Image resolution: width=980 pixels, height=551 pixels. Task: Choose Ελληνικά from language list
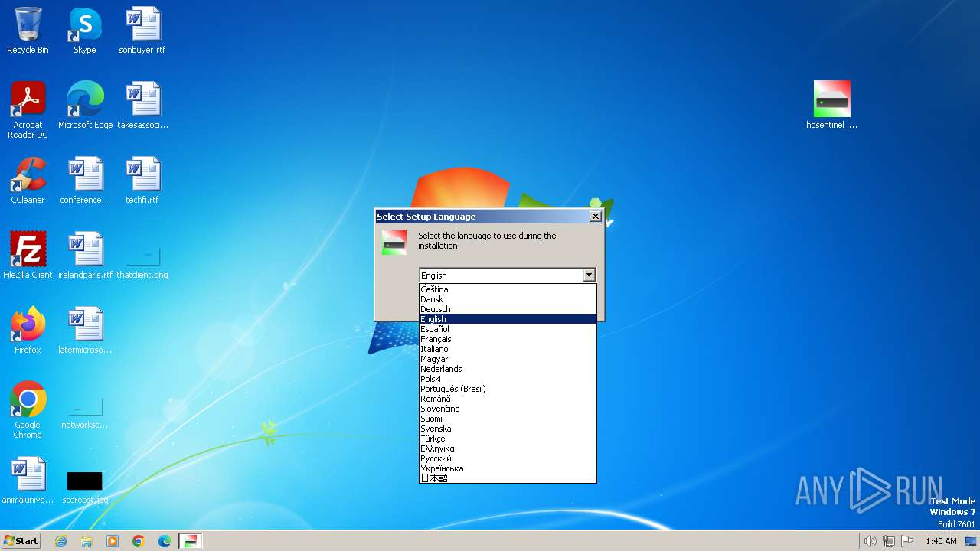pyautogui.click(x=508, y=448)
